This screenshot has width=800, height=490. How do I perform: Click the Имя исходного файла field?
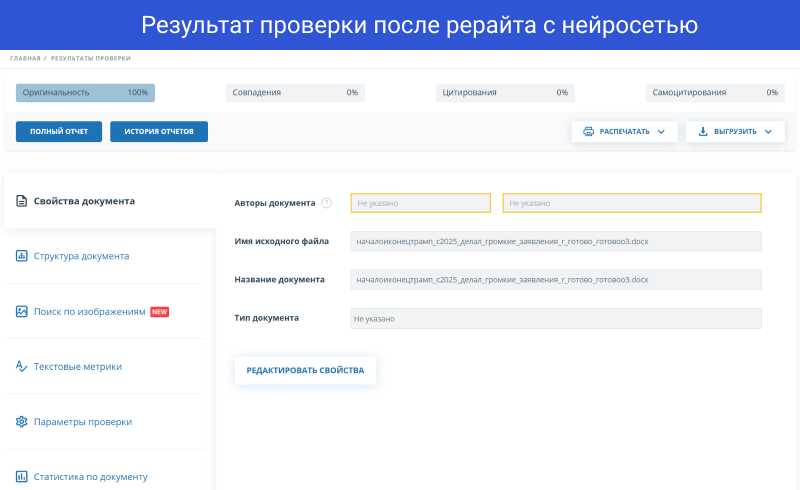pos(556,241)
